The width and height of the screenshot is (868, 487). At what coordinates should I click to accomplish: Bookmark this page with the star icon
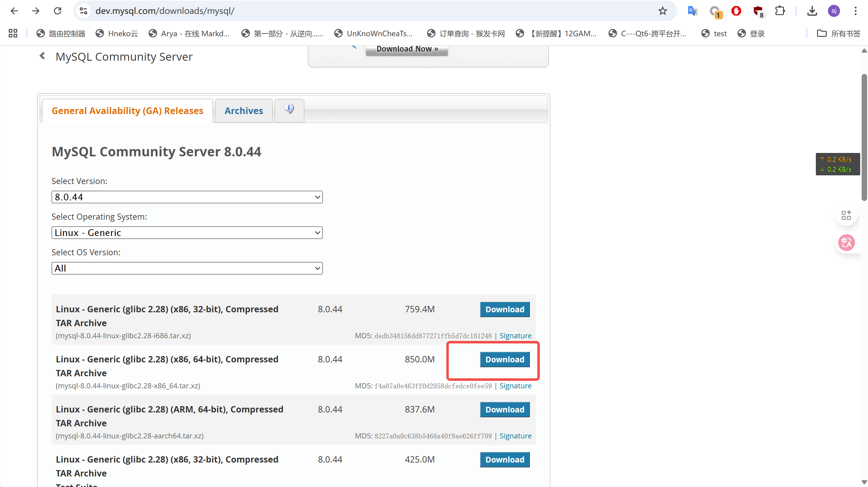(662, 11)
